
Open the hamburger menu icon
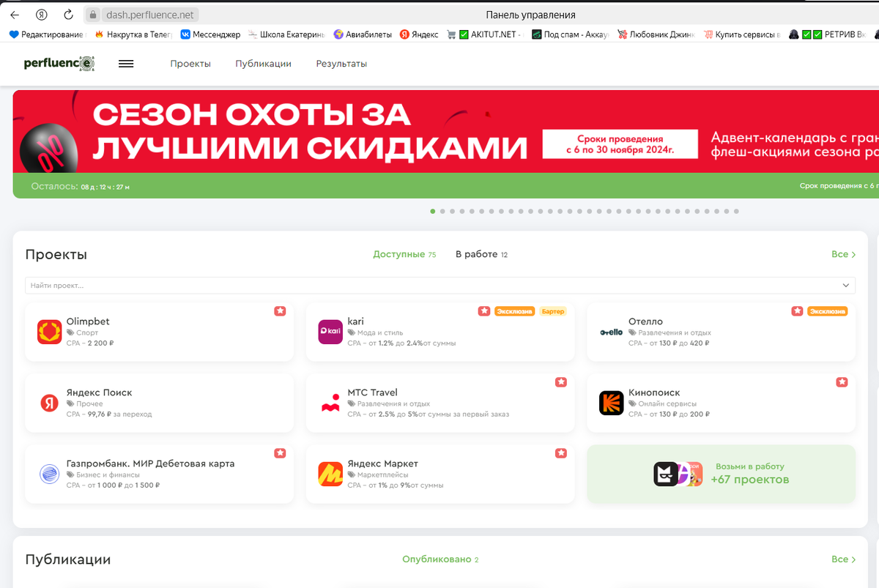click(x=125, y=64)
